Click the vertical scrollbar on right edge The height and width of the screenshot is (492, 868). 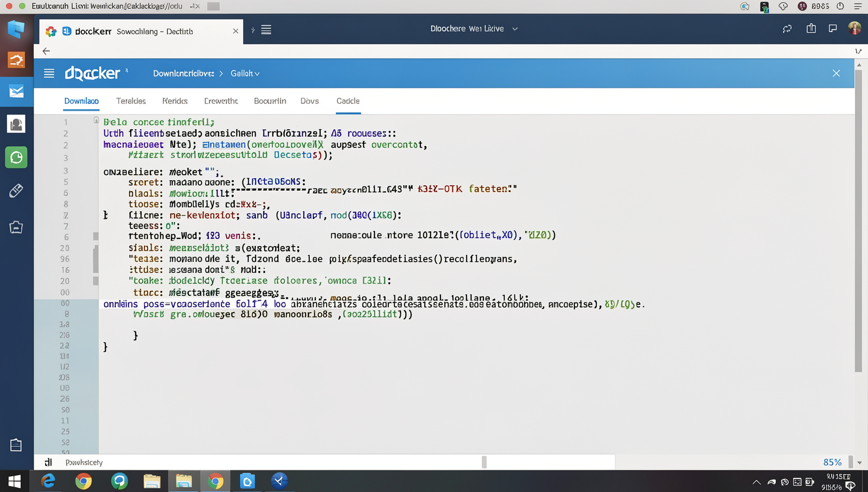[858, 220]
